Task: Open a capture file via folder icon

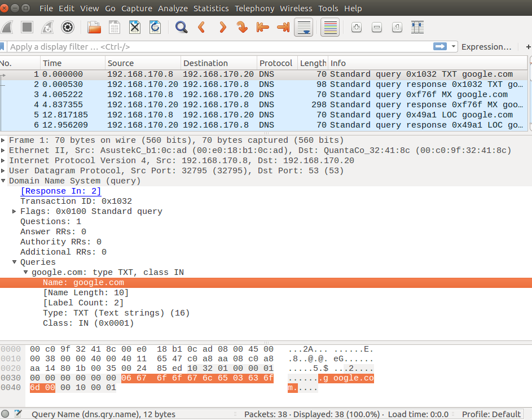Action: 94,27
